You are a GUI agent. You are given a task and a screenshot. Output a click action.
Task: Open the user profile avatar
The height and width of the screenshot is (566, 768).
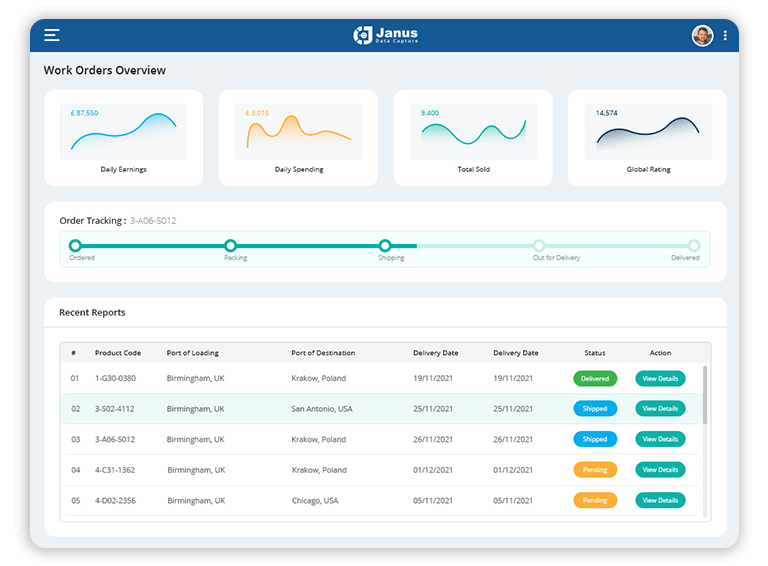point(702,35)
